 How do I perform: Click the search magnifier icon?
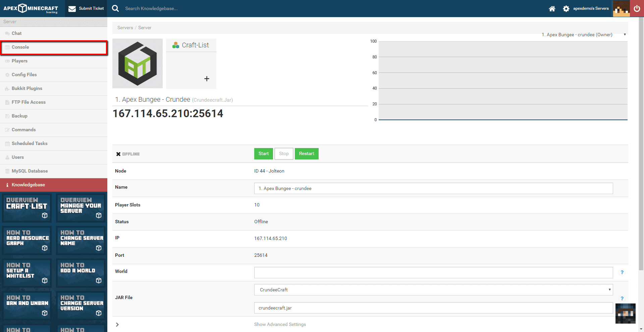click(115, 8)
